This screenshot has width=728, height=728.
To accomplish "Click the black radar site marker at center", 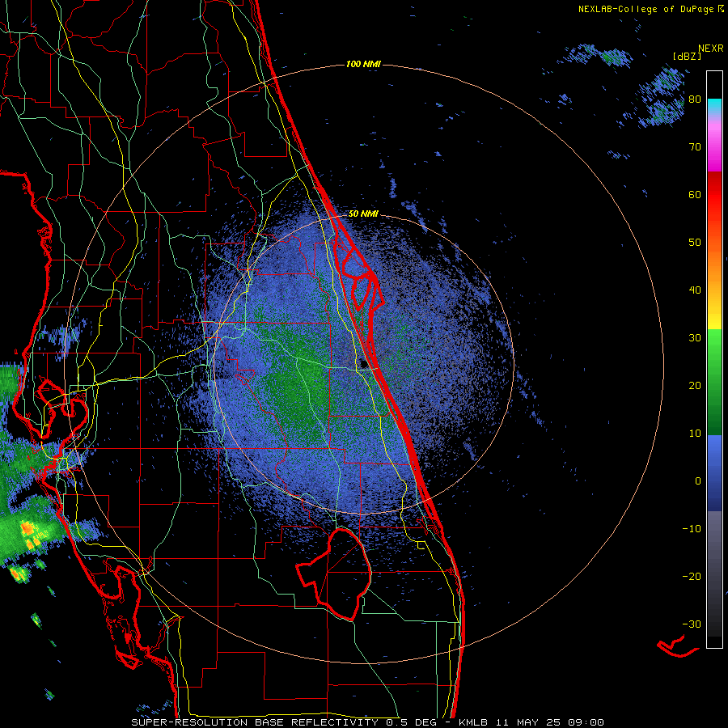I will click(x=363, y=364).
